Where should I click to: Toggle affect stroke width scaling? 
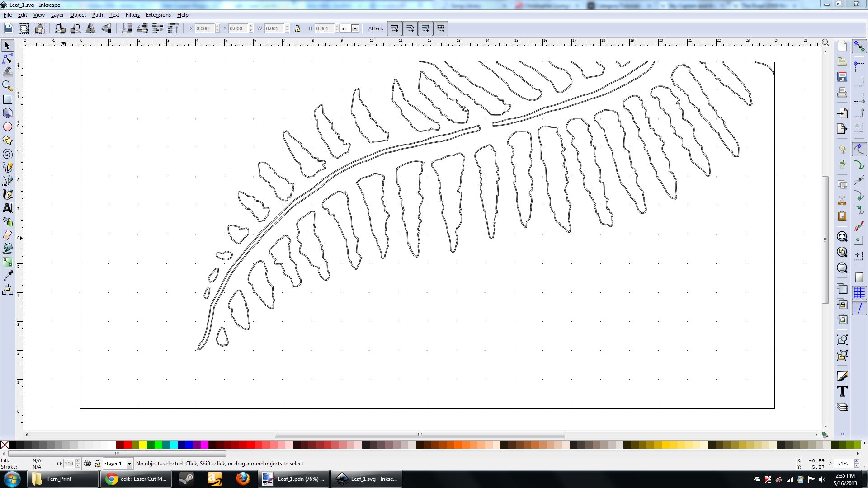coord(395,28)
